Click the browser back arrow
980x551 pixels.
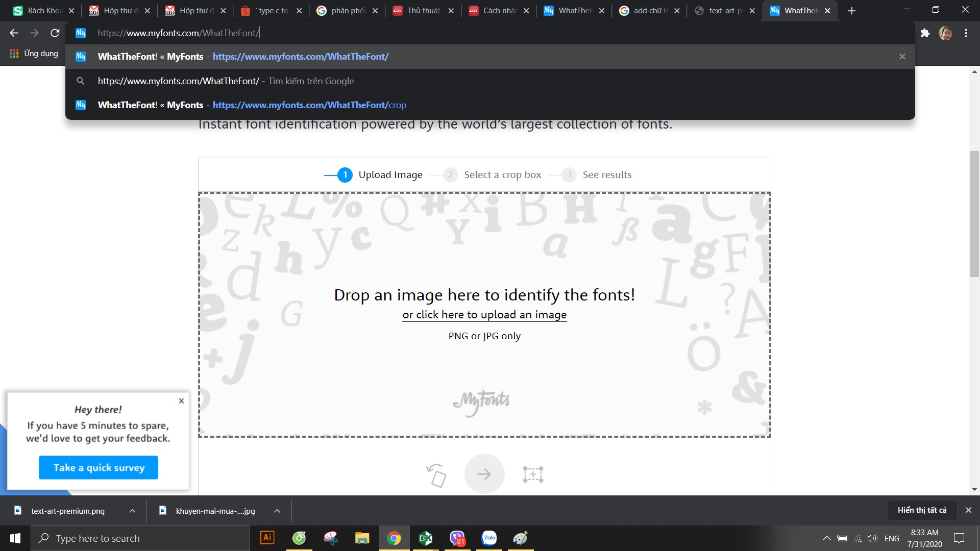click(14, 33)
